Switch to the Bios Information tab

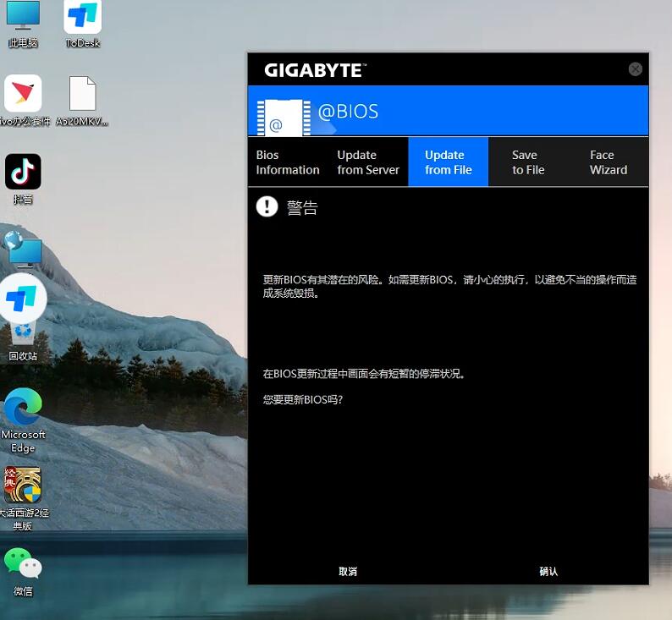point(288,162)
